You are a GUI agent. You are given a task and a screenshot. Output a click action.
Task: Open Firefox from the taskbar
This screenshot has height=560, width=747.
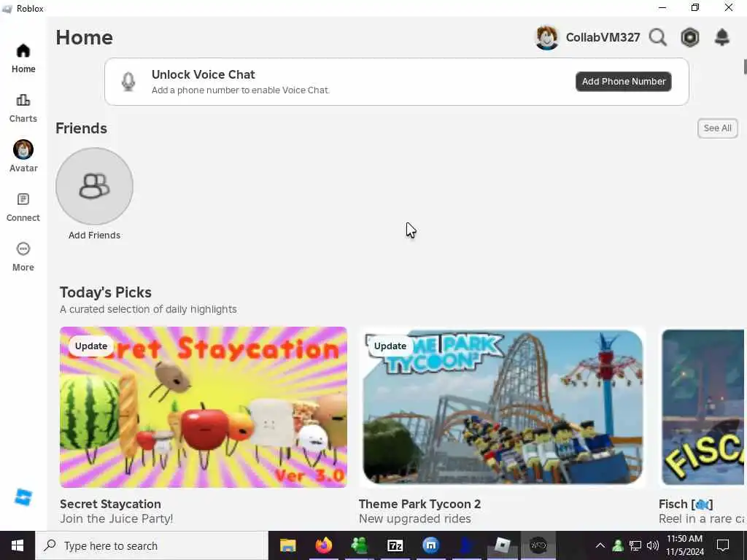click(x=323, y=545)
